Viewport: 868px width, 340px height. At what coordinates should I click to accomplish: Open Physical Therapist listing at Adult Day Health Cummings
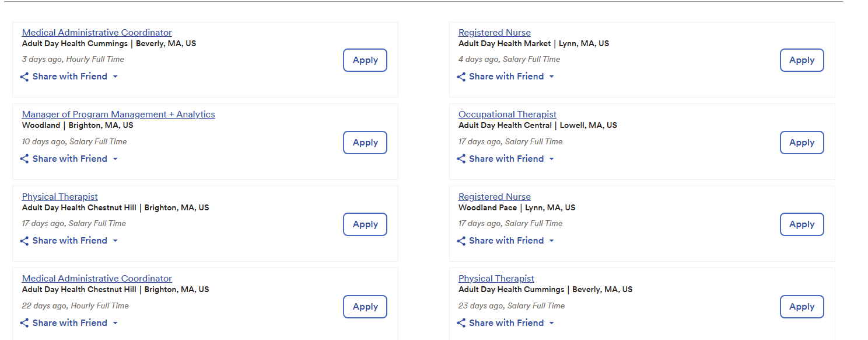pyautogui.click(x=496, y=279)
